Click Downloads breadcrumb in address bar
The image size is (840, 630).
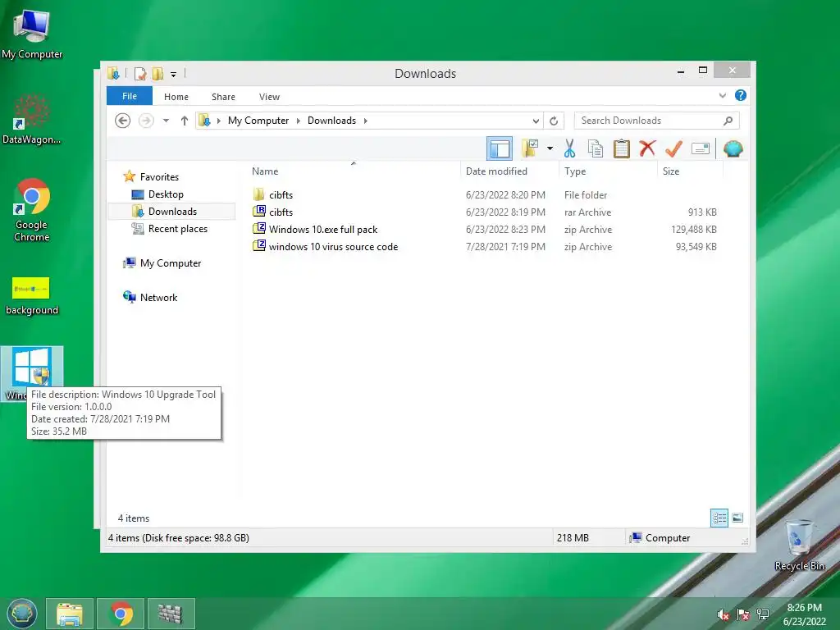[331, 121]
